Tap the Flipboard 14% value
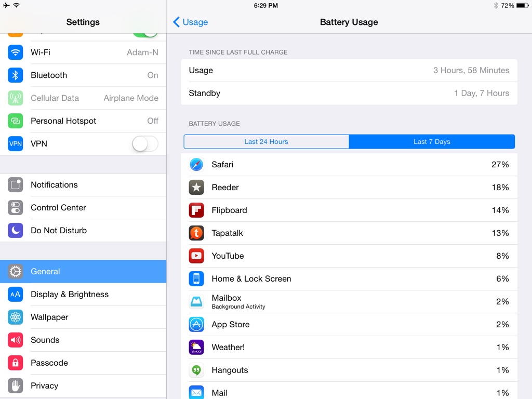This screenshot has width=532, height=399. tap(500, 210)
